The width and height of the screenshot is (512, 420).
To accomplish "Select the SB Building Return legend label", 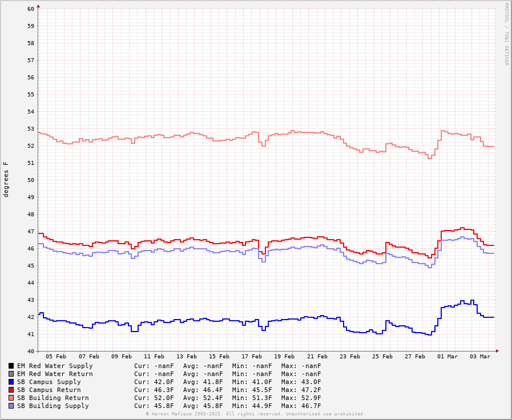I will tap(53, 398).
